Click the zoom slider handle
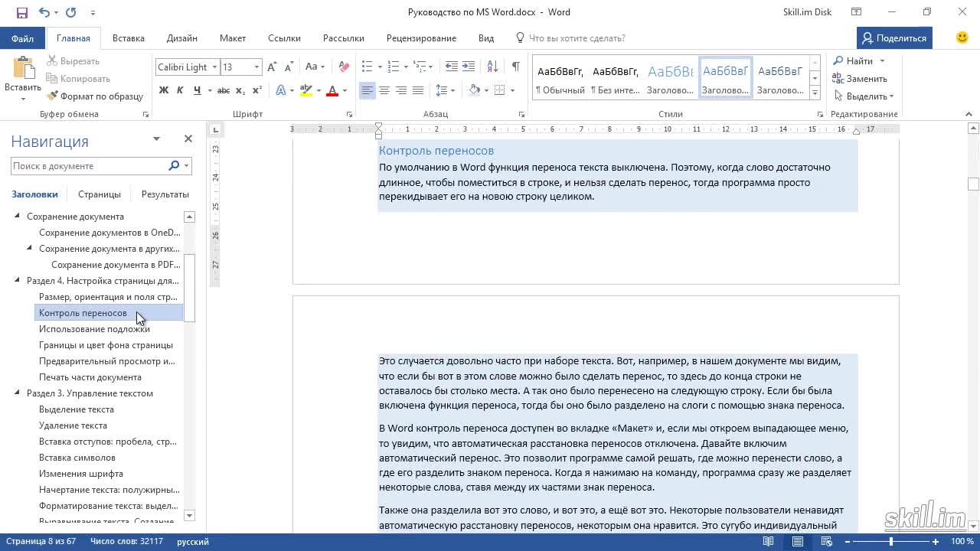The image size is (980, 551). 890,542
